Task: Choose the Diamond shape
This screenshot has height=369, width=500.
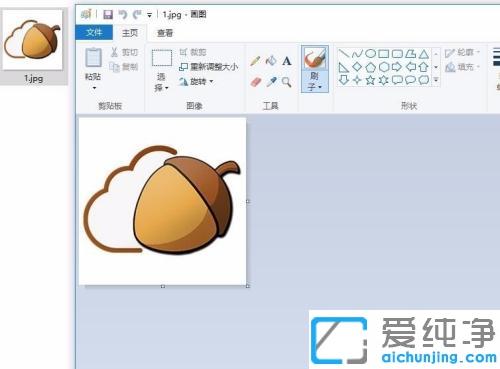Action: point(357,67)
